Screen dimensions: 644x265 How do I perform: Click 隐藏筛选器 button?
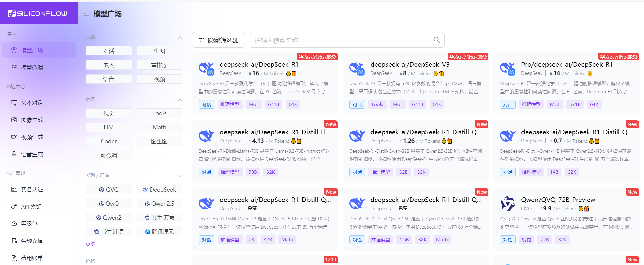(x=219, y=40)
